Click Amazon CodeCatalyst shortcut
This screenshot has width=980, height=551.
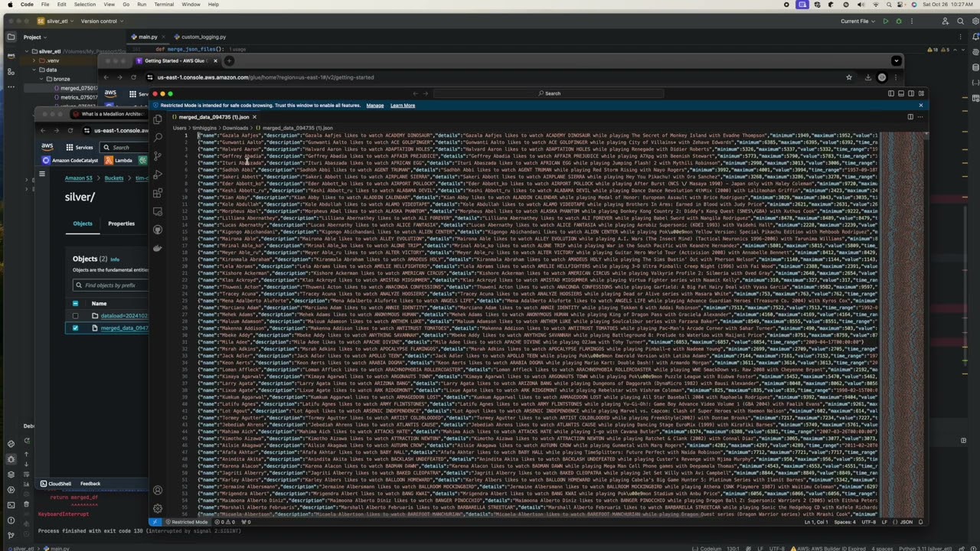point(71,160)
